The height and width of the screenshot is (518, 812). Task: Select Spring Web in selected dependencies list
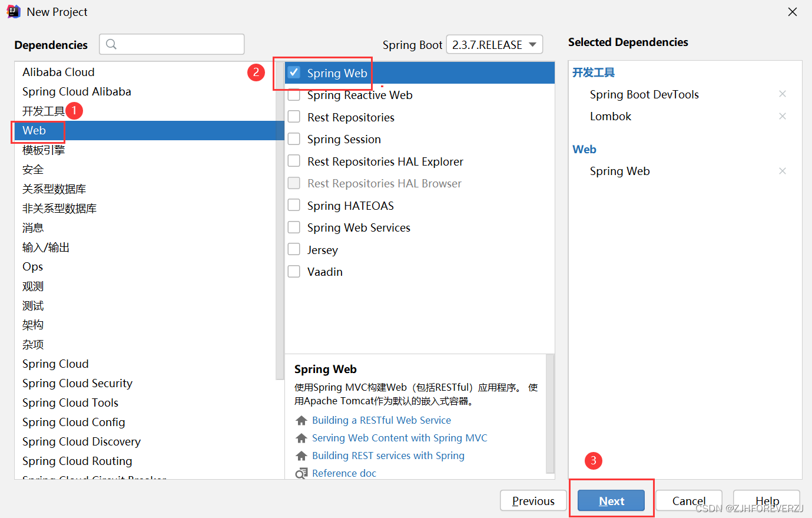coord(620,171)
